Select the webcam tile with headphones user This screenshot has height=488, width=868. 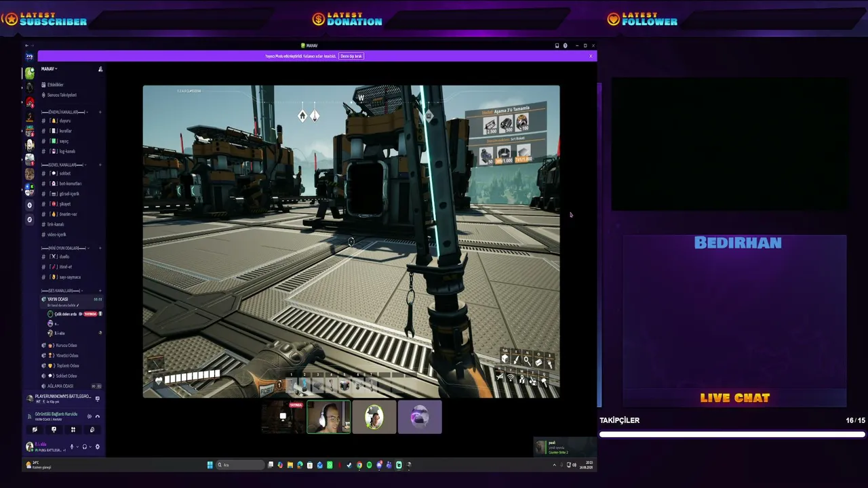pos(329,417)
